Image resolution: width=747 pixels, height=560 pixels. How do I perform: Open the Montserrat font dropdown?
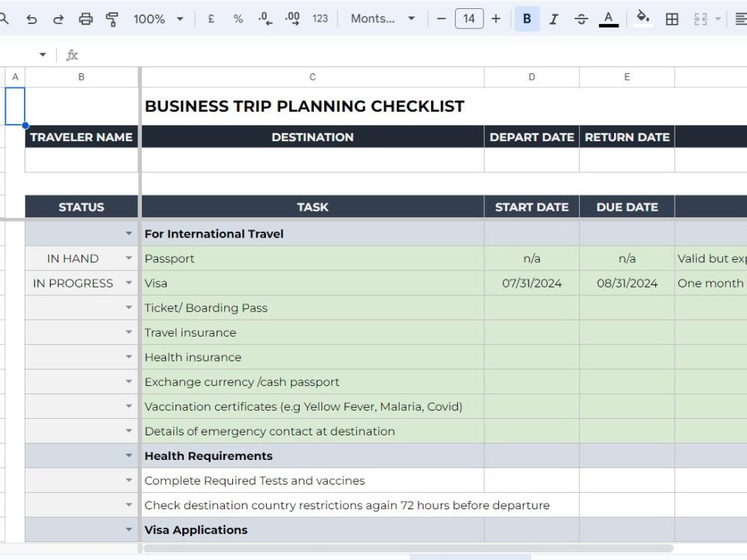point(383,19)
